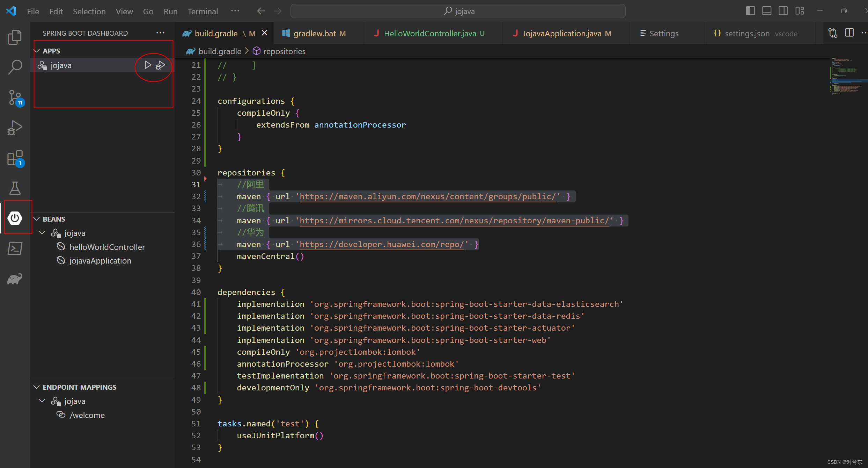Open Spring Boot Dashboard more actions menu
This screenshot has height=468, width=868.
[160, 33]
